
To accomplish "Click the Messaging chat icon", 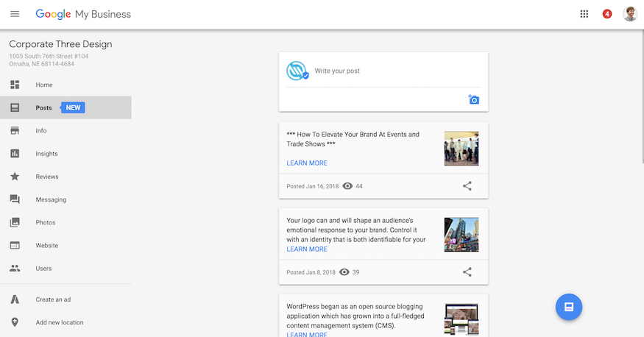I will 15,199.
